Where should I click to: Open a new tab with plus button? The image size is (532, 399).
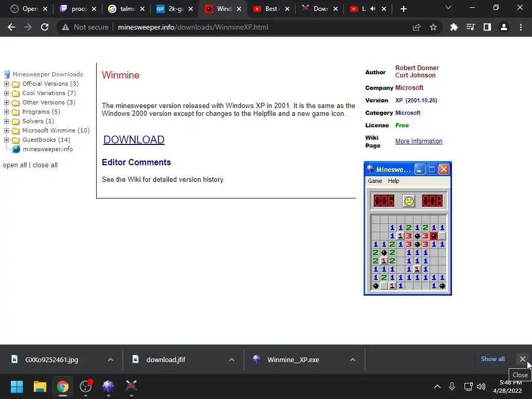pos(403,9)
